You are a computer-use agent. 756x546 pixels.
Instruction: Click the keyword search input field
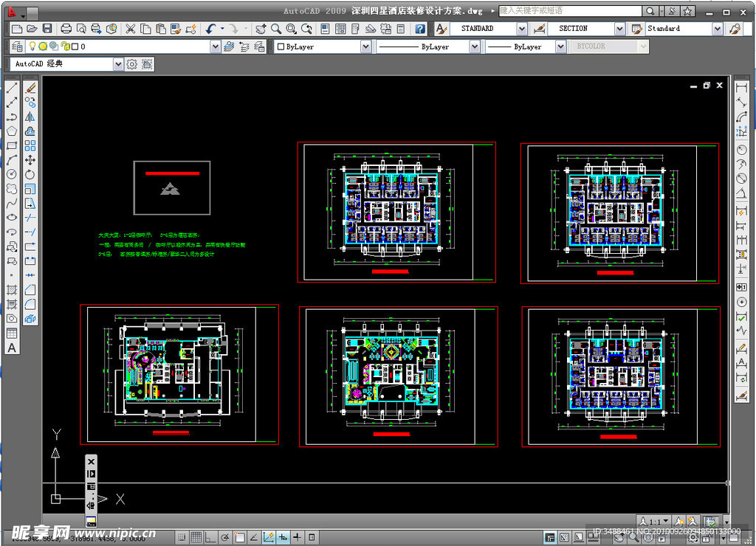(x=569, y=11)
